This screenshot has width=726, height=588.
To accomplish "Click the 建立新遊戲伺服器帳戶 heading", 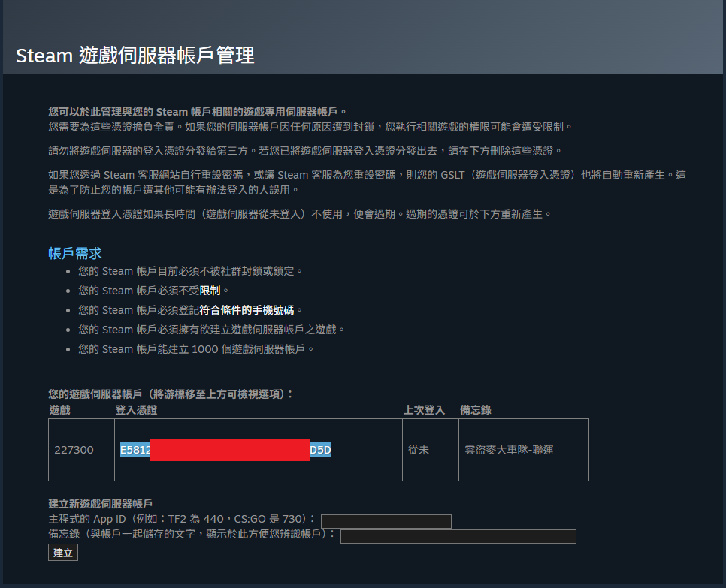I will (x=101, y=504).
